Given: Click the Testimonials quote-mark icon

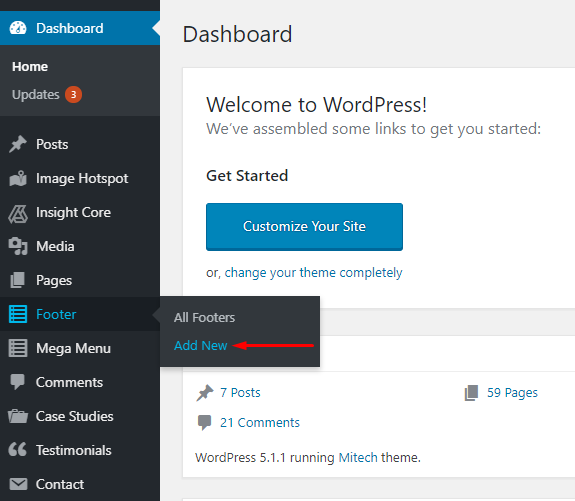Looking at the screenshot, I should [18, 450].
